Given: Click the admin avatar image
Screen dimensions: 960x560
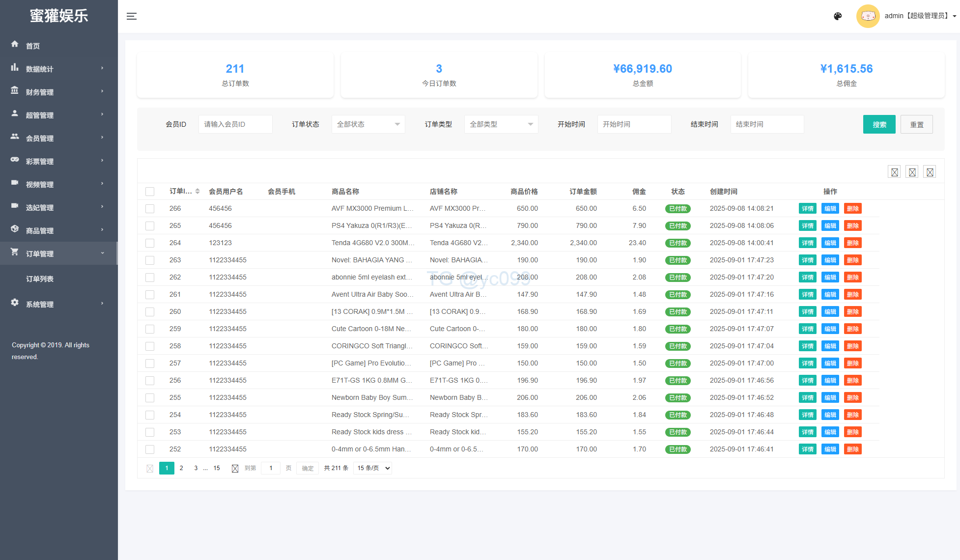Looking at the screenshot, I should click(x=868, y=16).
